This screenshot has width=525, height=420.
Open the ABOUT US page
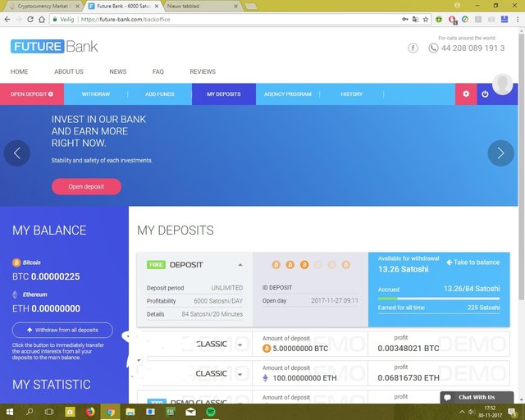[69, 71]
